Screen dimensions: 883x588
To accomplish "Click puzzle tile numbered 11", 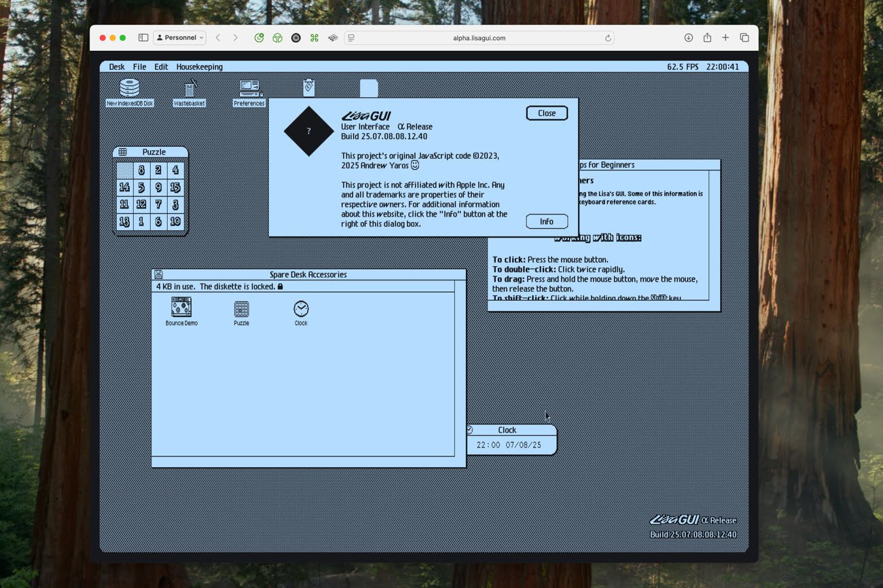I will coord(124,204).
